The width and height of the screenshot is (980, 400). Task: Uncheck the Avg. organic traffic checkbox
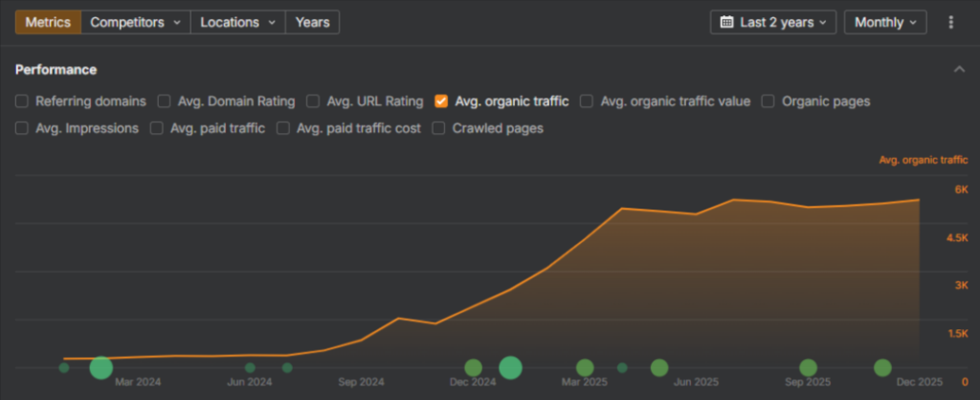(x=441, y=100)
